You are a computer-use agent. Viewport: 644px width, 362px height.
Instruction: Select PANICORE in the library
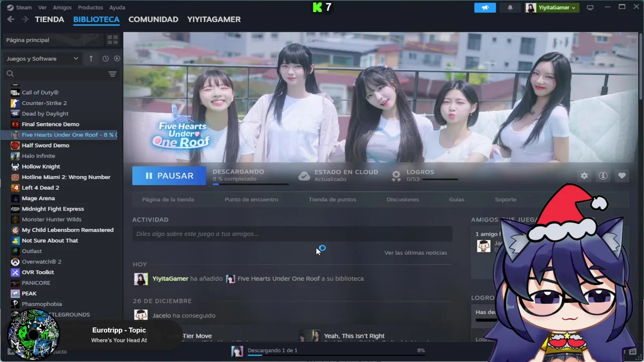pyautogui.click(x=36, y=283)
